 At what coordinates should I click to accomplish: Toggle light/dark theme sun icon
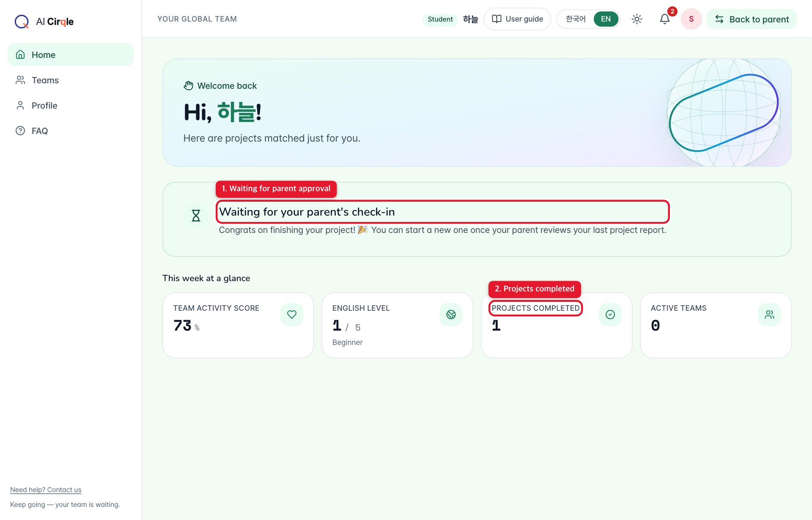(636, 19)
